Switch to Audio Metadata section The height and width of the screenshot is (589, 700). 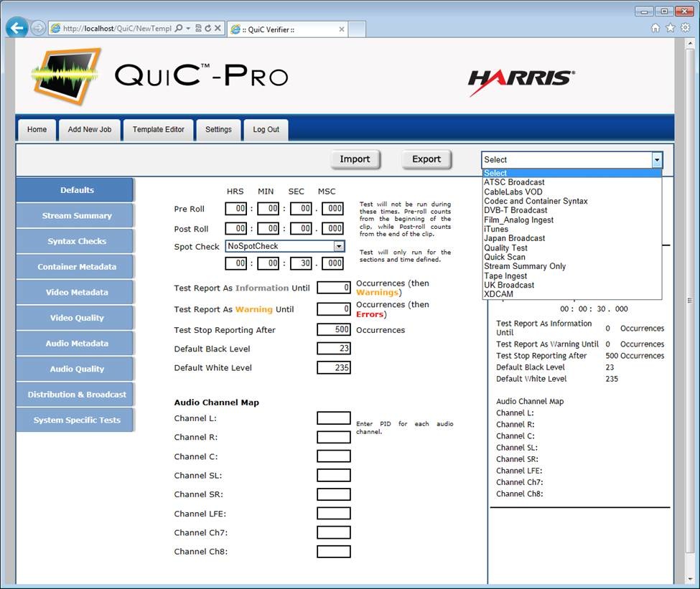[x=76, y=344]
